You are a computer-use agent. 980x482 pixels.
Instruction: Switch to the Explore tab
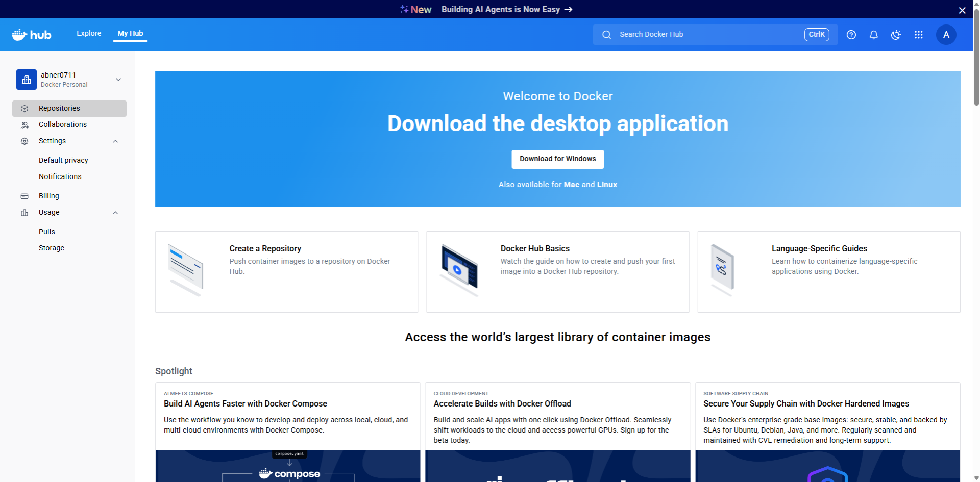[89, 33]
